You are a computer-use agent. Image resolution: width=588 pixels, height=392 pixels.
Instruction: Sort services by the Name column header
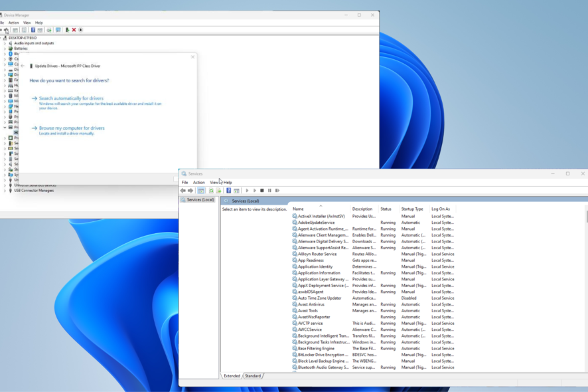321,209
